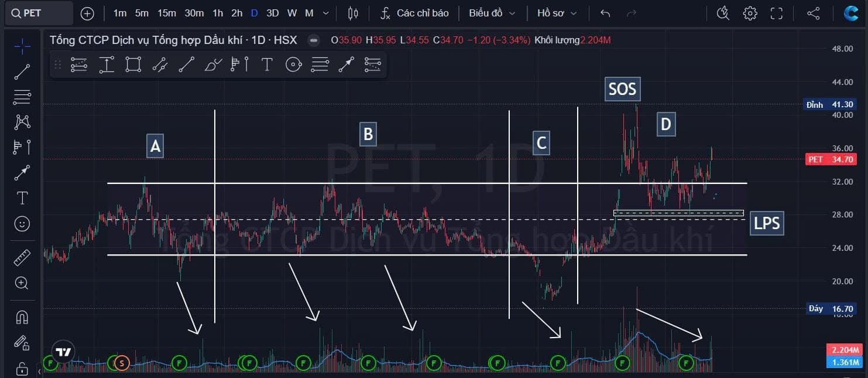868x378 pixels.
Task: Select the crosshair cursor tool
Action: [22, 46]
